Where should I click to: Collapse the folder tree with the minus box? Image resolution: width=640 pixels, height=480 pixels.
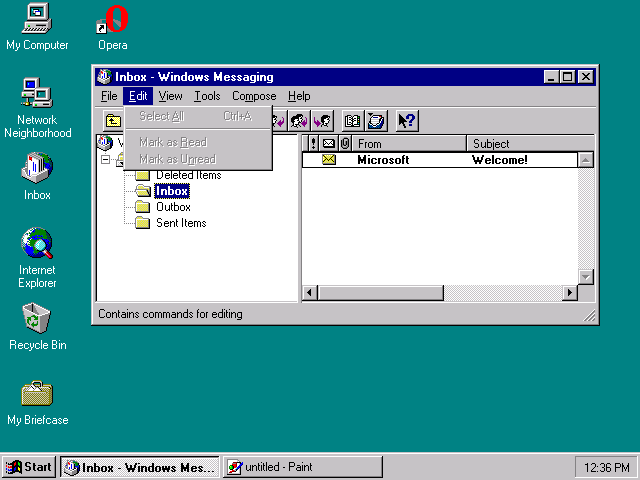[105, 160]
